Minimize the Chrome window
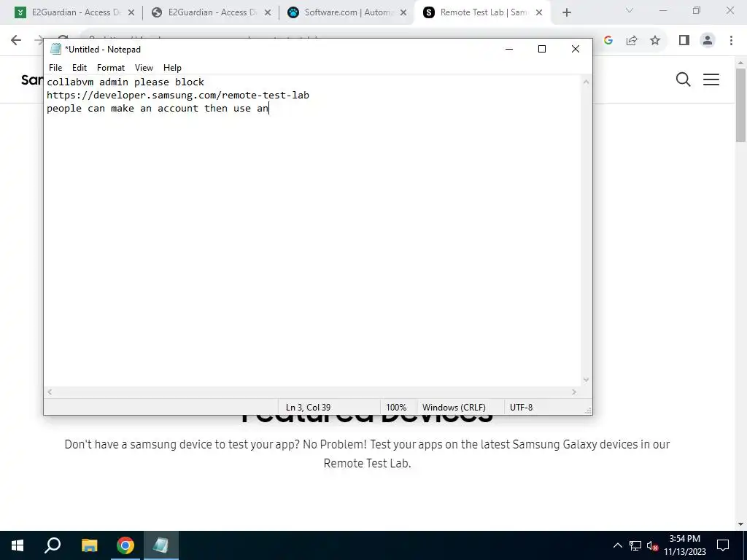Screen dimensions: 747x560 662,10
